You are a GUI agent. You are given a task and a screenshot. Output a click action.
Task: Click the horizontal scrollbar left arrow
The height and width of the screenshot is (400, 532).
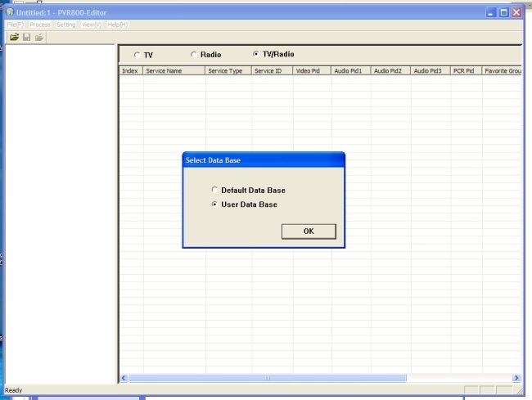[124, 378]
